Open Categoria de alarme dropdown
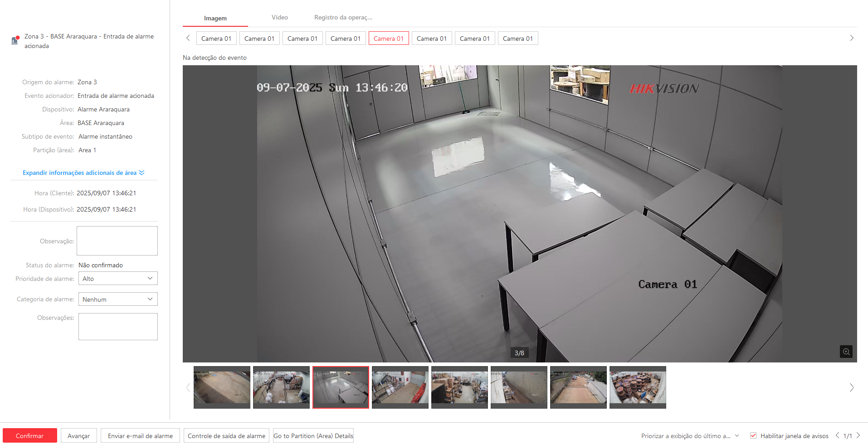This screenshot has height=444, width=868. 118,299
